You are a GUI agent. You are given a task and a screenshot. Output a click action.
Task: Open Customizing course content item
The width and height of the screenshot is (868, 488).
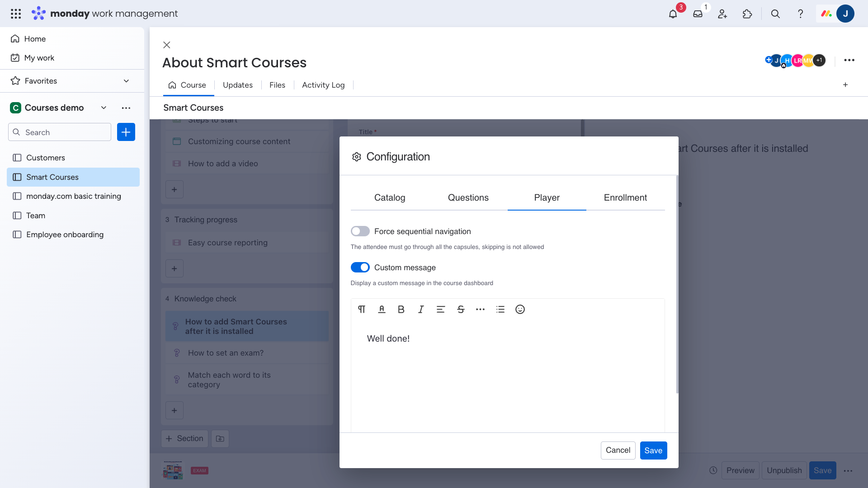pos(247,141)
